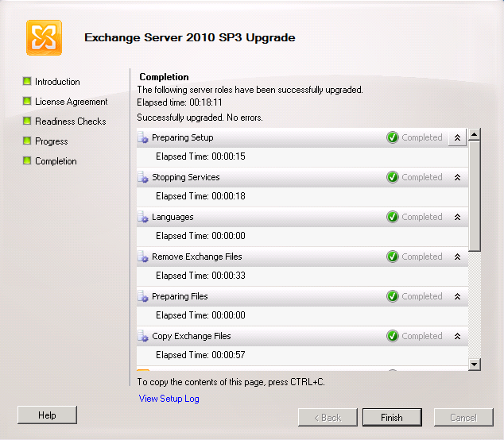Select the License Agreement step

click(71, 102)
